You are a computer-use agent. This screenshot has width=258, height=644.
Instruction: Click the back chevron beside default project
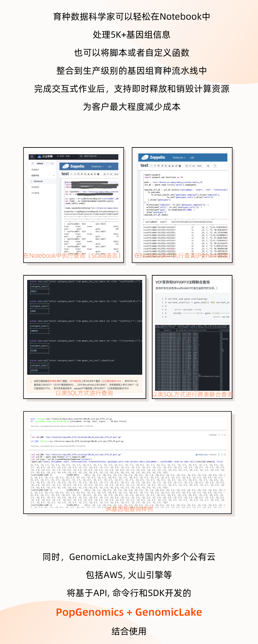(x=33, y=163)
